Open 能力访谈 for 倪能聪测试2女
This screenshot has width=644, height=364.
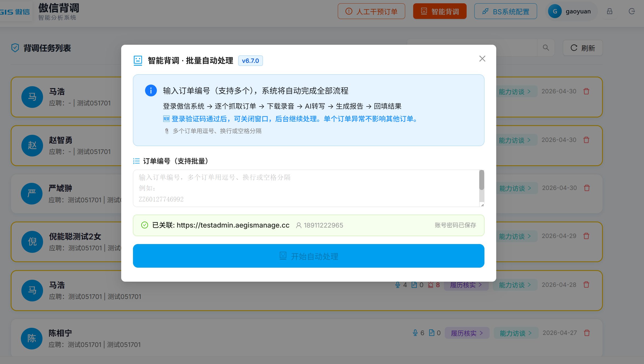coord(515,236)
